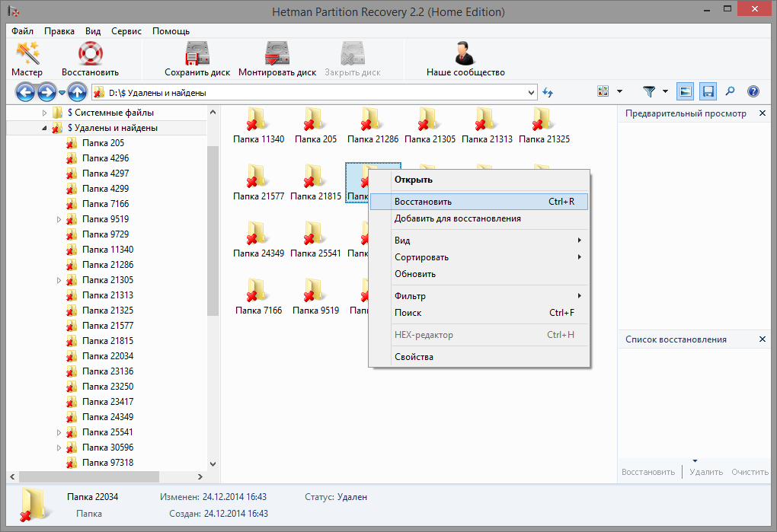Select Папка 21577 folder icon in file pane
This screenshot has width=777, height=532.
tap(257, 176)
